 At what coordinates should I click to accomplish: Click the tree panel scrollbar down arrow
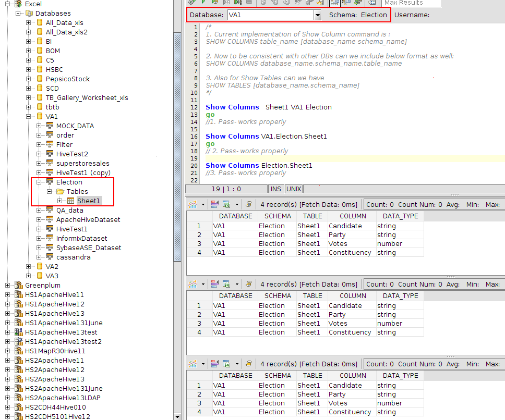point(177,416)
